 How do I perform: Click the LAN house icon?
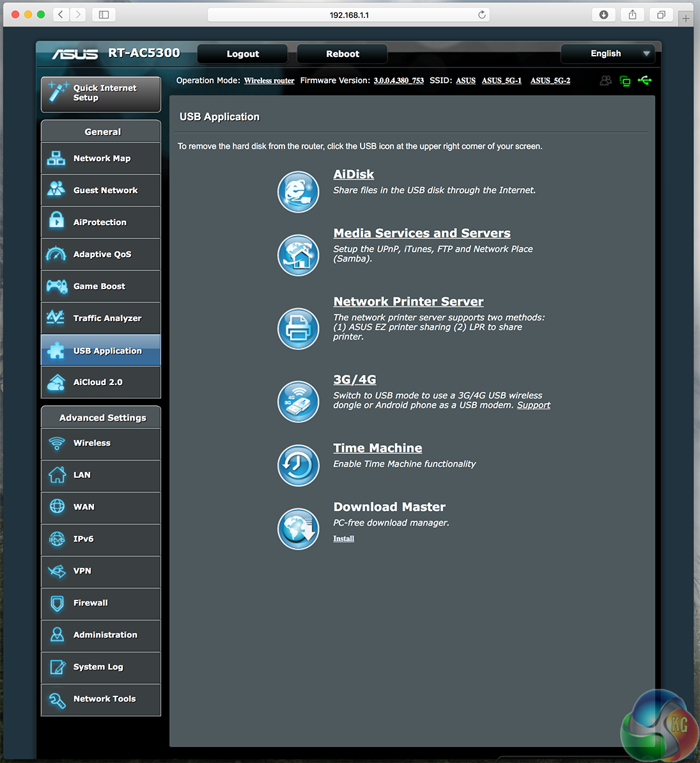57,475
